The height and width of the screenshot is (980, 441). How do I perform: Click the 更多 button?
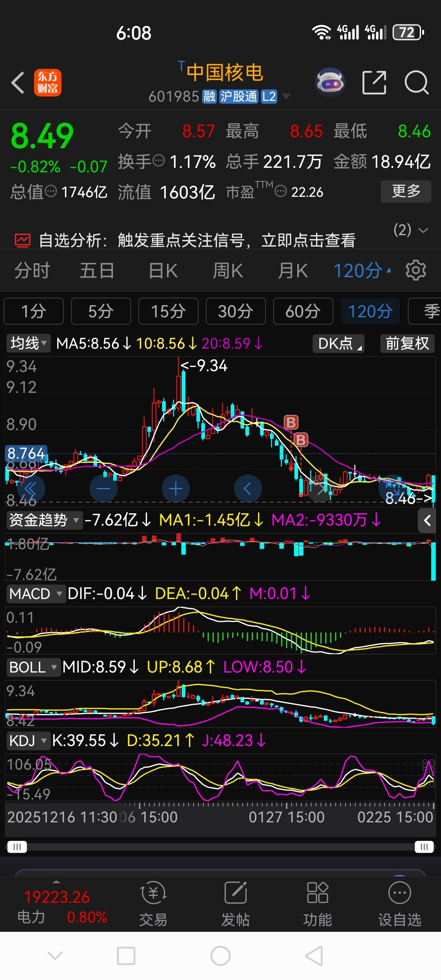point(406,191)
